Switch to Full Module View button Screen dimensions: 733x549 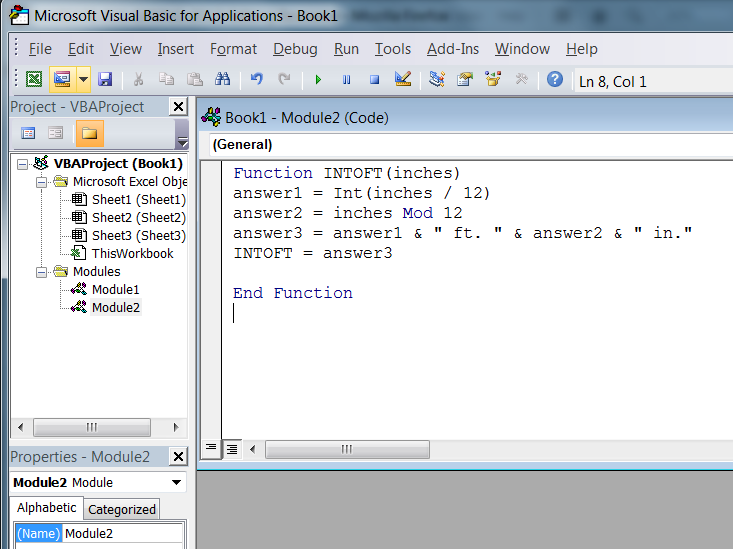(232, 449)
